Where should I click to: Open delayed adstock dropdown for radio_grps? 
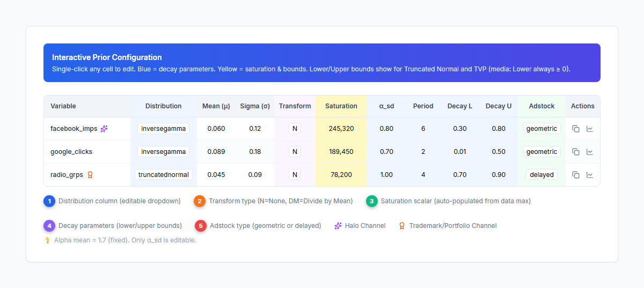pyautogui.click(x=541, y=175)
